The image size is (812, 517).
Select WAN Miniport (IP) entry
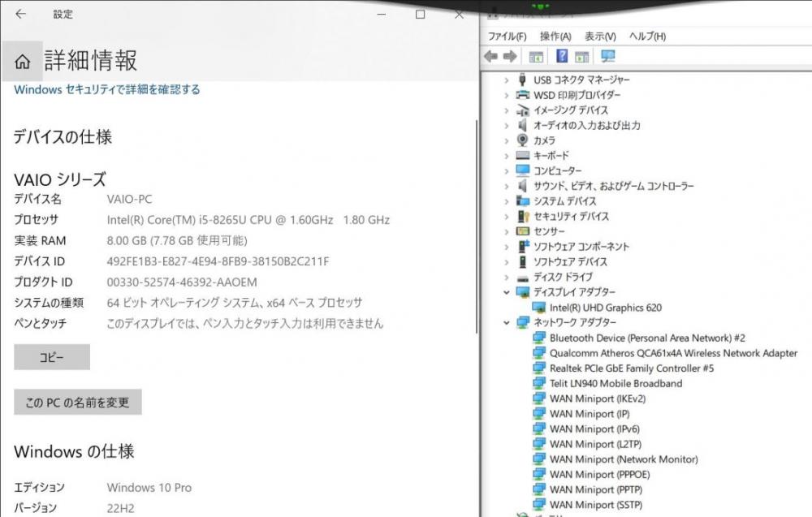tap(590, 413)
